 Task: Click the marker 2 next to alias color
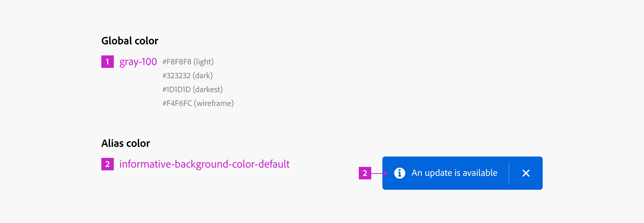107,164
